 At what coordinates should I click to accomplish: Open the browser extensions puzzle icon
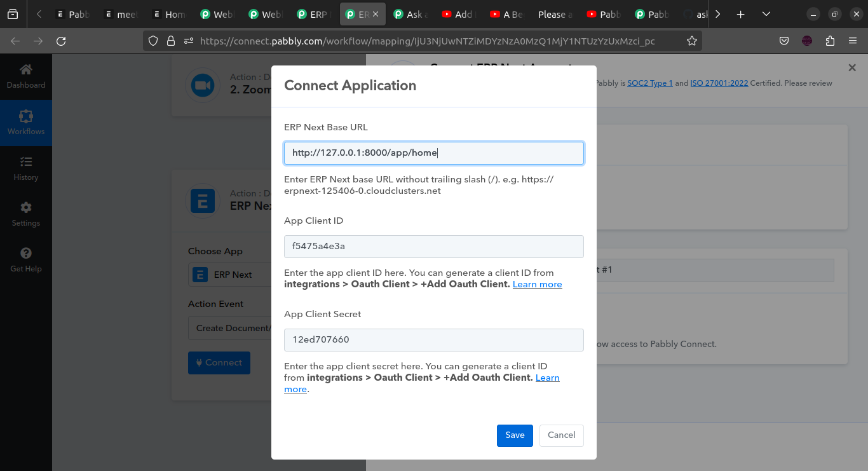830,41
